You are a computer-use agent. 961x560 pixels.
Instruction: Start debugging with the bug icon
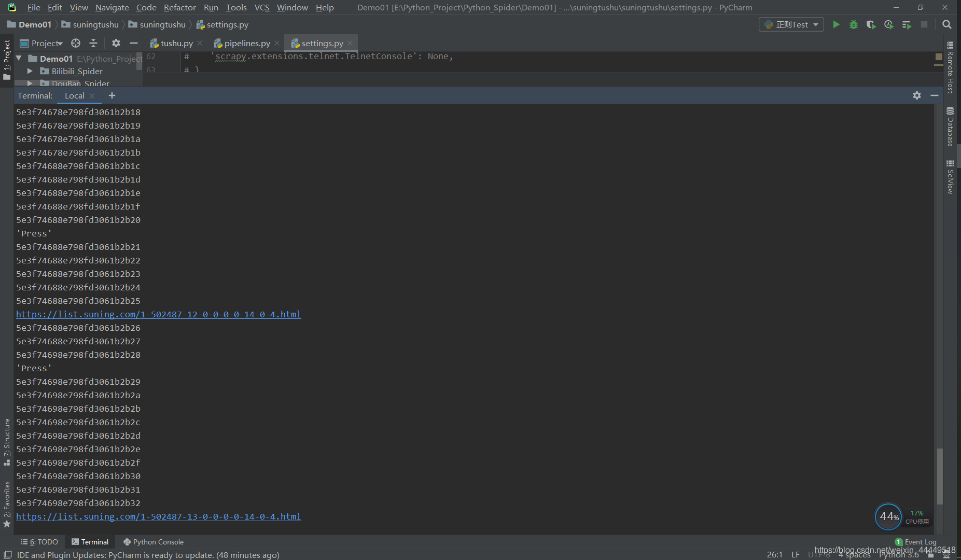pos(854,24)
